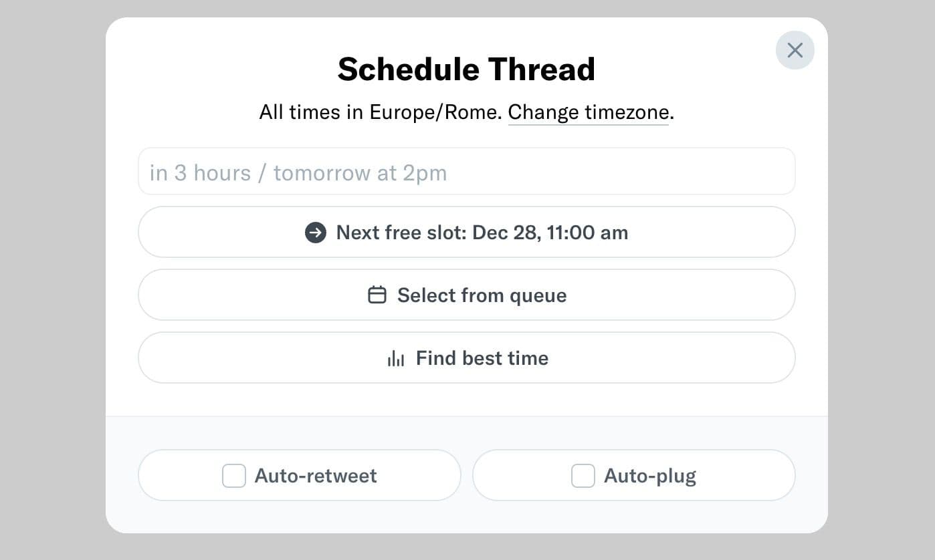Screen dimensions: 935x560
Task: Close the Schedule Thread dialog
Action: [795, 50]
